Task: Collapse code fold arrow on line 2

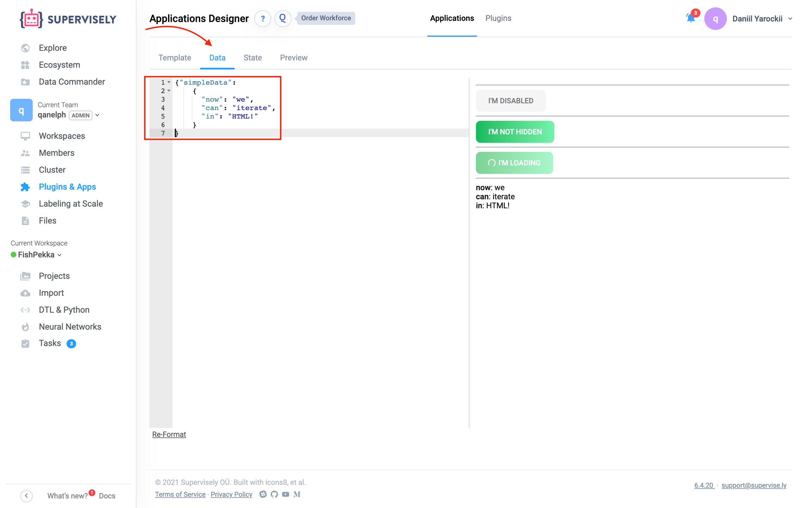Action: (x=169, y=91)
